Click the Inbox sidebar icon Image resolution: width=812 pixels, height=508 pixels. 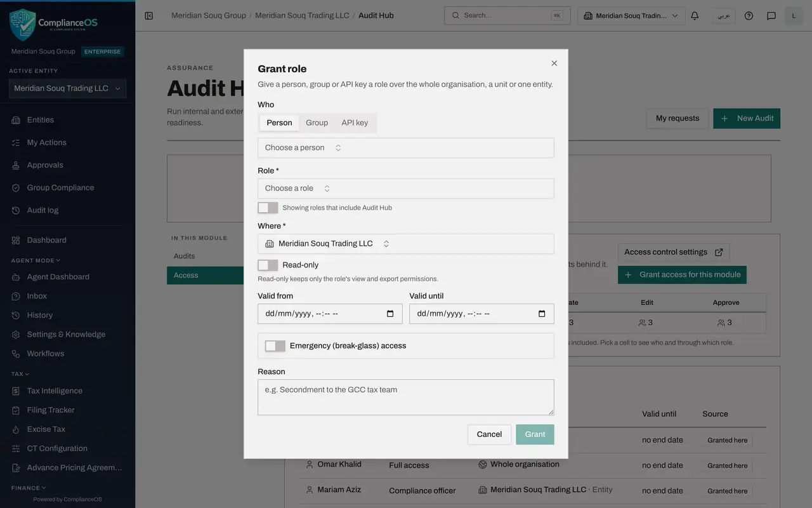click(x=16, y=296)
